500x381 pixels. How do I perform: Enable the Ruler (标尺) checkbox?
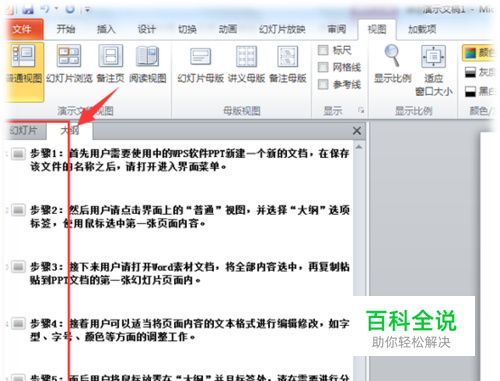pyautogui.click(x=323, y=50)
